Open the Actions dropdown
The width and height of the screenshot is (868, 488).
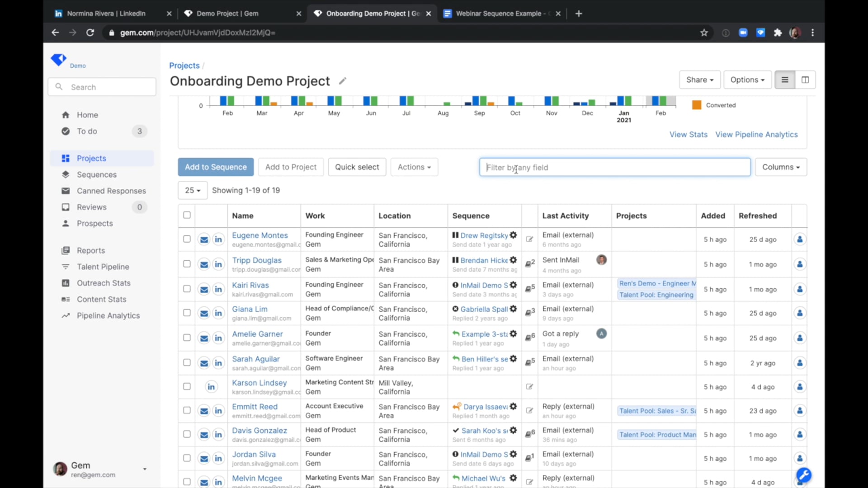point(414,167)
